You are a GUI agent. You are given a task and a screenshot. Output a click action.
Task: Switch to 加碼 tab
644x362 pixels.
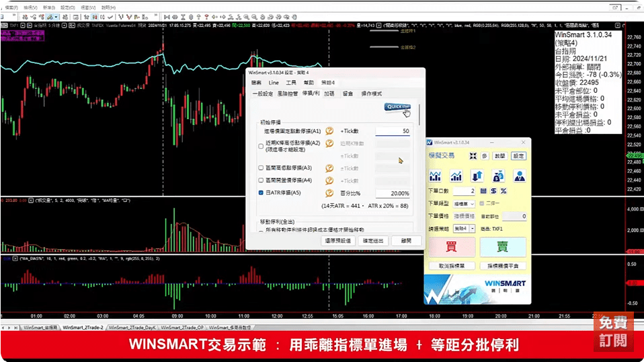(329, 94)
